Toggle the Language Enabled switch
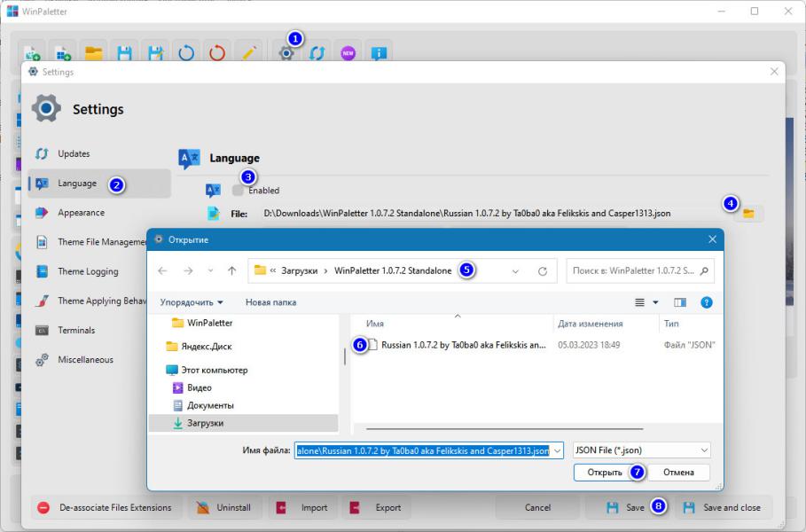The width and height of the screenshot is (806, 532). tap(238, 190)
